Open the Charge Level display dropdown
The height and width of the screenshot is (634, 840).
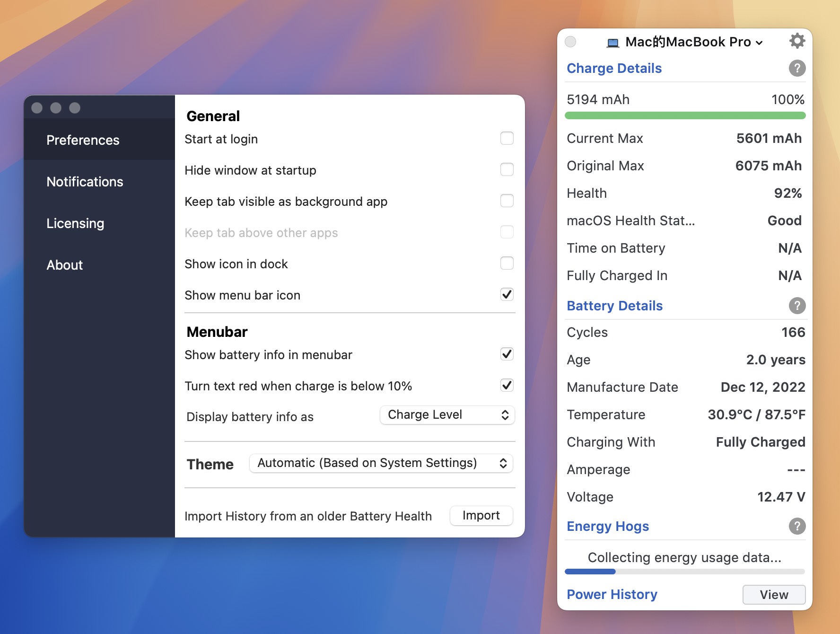(x=447, y=415)
